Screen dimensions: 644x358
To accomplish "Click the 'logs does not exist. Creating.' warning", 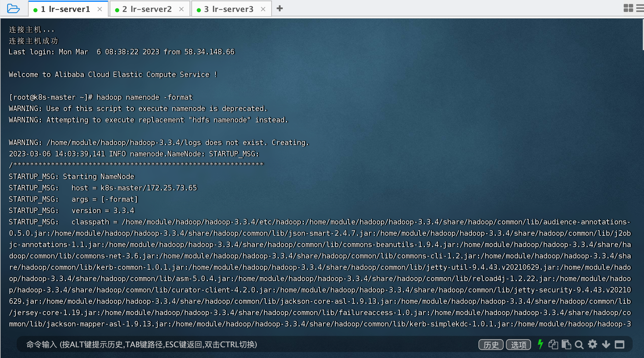I will 159,143.
